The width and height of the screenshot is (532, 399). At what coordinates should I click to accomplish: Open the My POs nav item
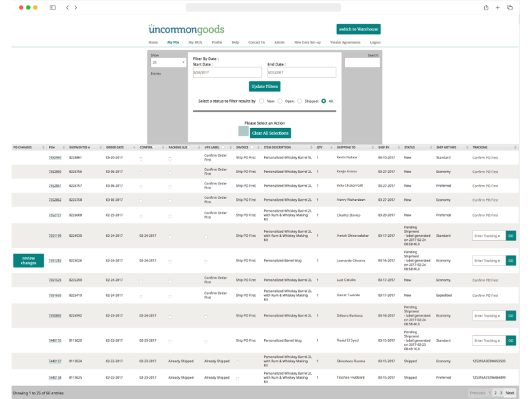point(173,43)
